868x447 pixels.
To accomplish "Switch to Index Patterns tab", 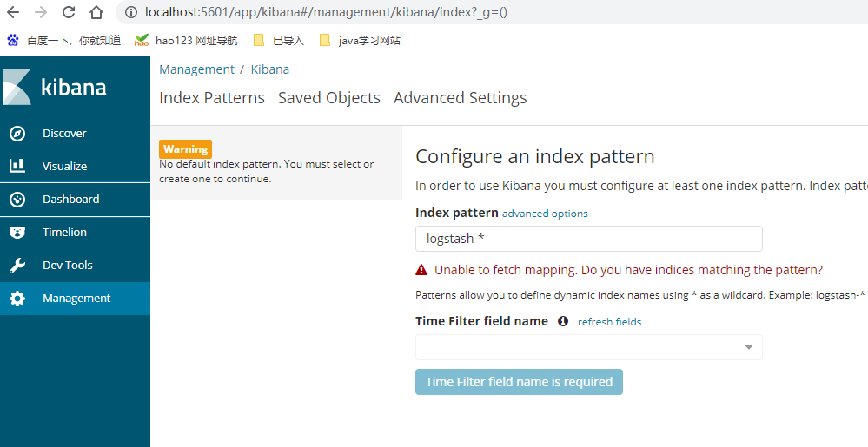I will click(212, 98).
